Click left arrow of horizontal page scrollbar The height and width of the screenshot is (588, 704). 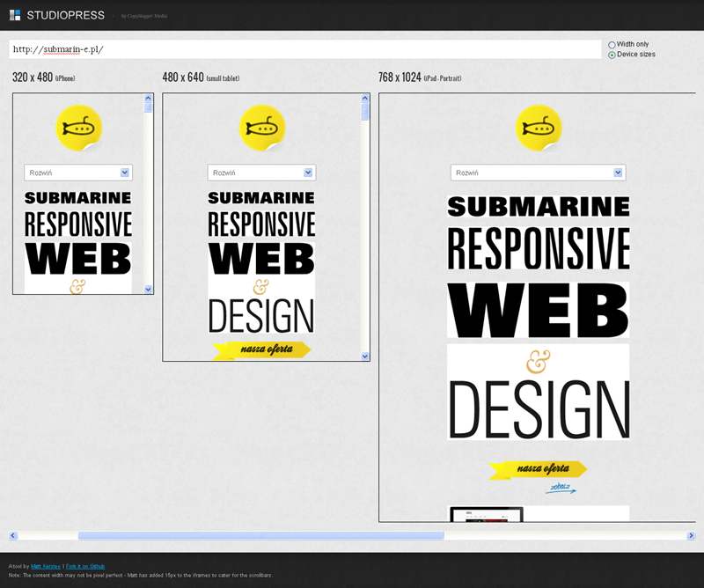[x=13, y=535]
